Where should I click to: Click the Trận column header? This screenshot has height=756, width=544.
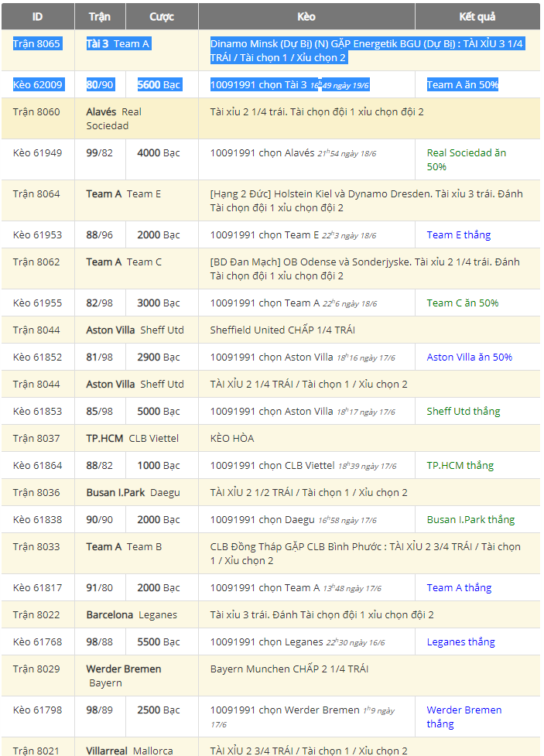100,16
